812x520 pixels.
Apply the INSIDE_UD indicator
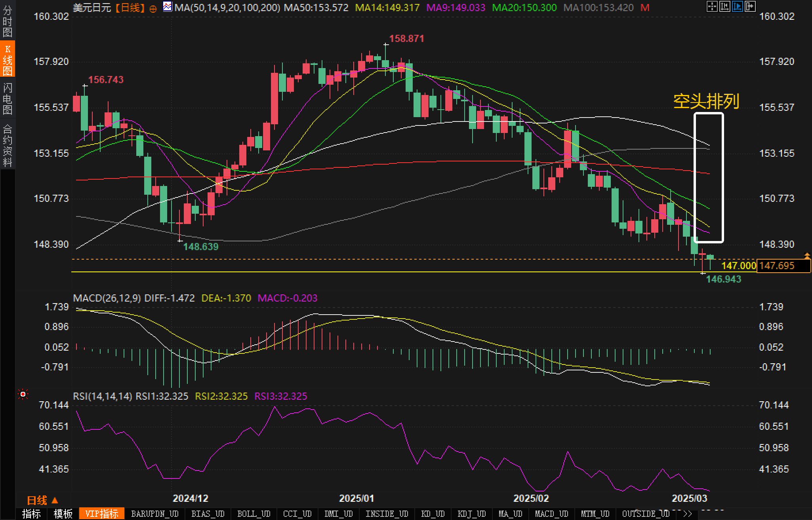click(x=387, y=514)
